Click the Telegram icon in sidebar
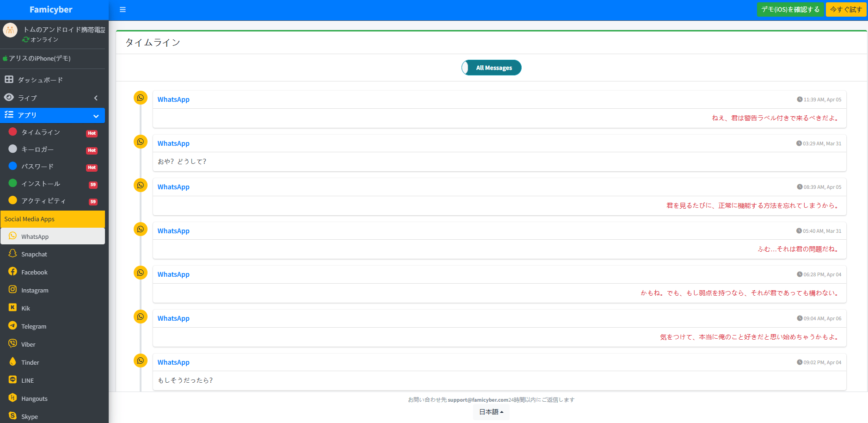 (12, 326)
